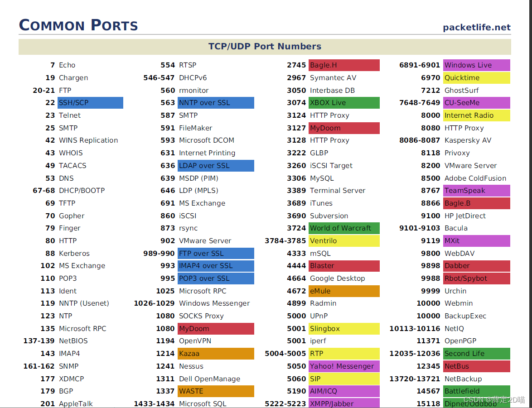Click the green XBOX Live entry

344,103
